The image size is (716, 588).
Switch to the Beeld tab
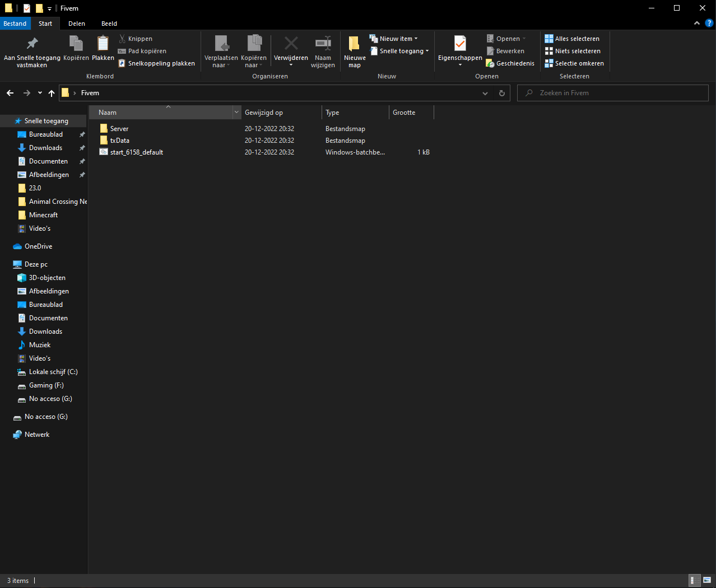[x=109, y=24]
